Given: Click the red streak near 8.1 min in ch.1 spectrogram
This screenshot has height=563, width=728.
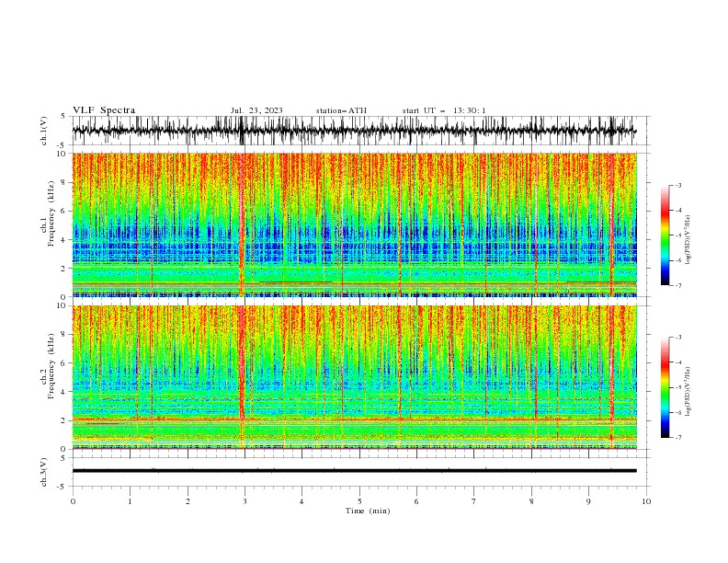Looking at the screenshot, I should 536,224.
